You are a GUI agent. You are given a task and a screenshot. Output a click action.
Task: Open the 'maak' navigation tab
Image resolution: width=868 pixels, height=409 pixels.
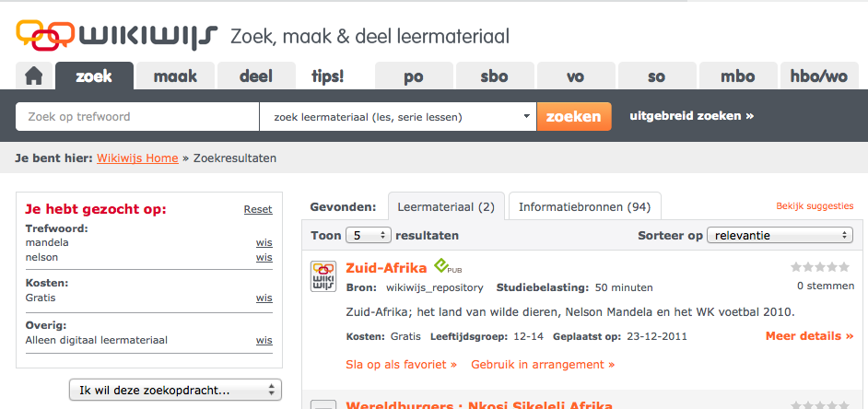[x=174, y=76]
